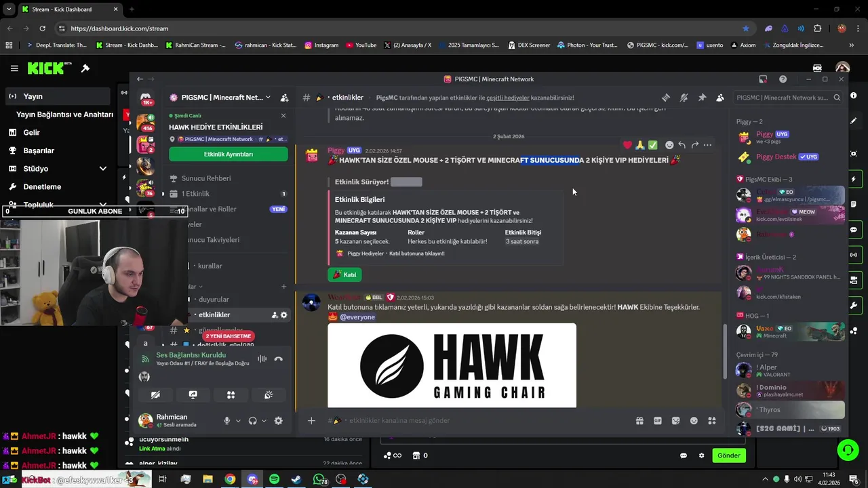868x488 pixels.
Task: Click the plus attach button in message bar
Action: (x=311, y=421)
